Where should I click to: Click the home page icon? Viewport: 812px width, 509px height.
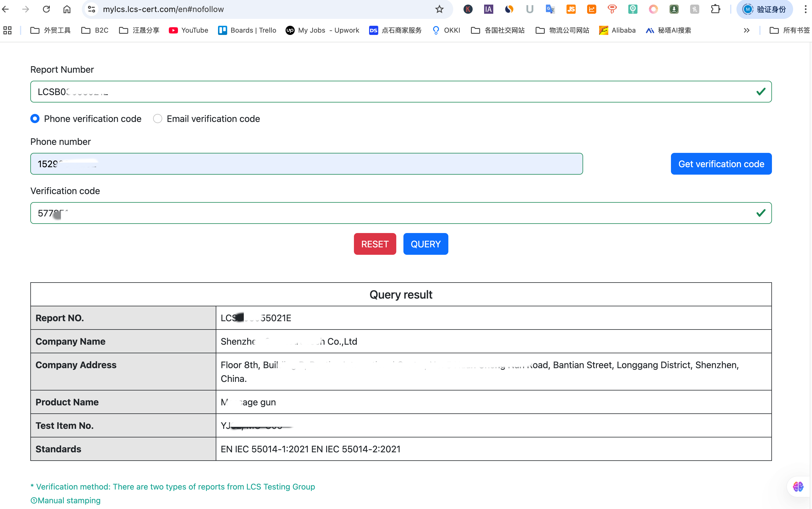67,9
